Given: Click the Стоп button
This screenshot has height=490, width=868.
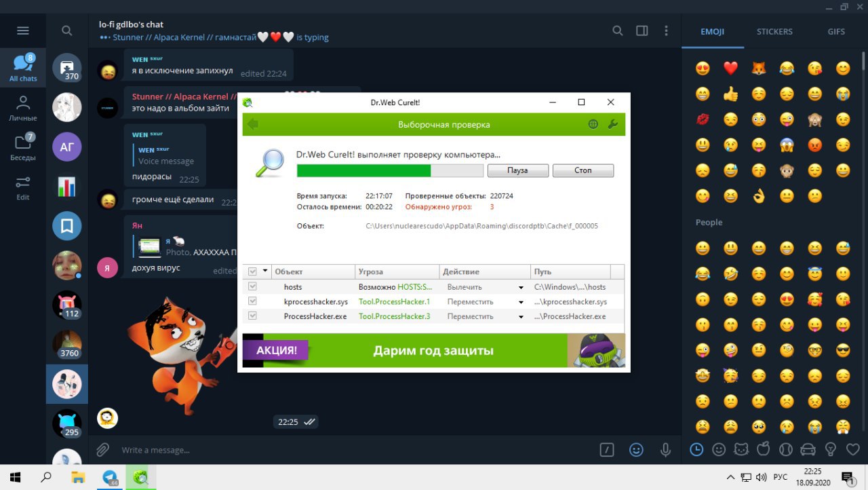Looking at the screenshot, I should pos(583,170).
